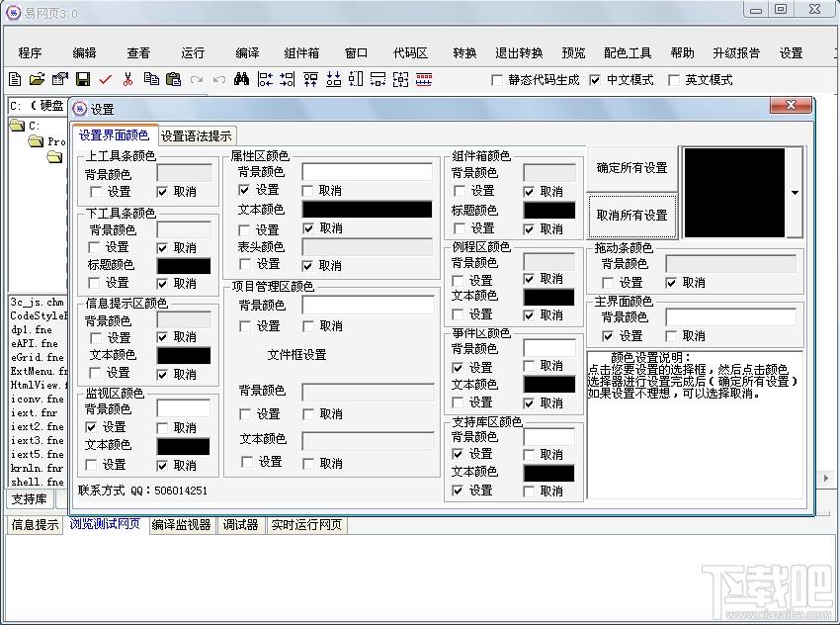
Task: Switch to 设置语法提示 tab
Action: click(x=197, y=136)
